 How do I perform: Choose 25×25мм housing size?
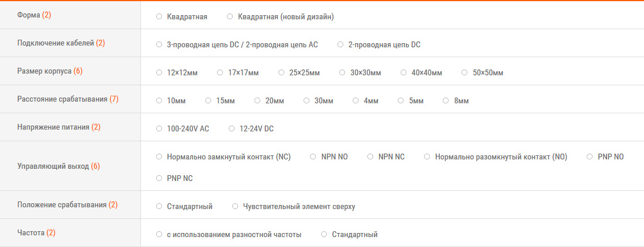281,73
